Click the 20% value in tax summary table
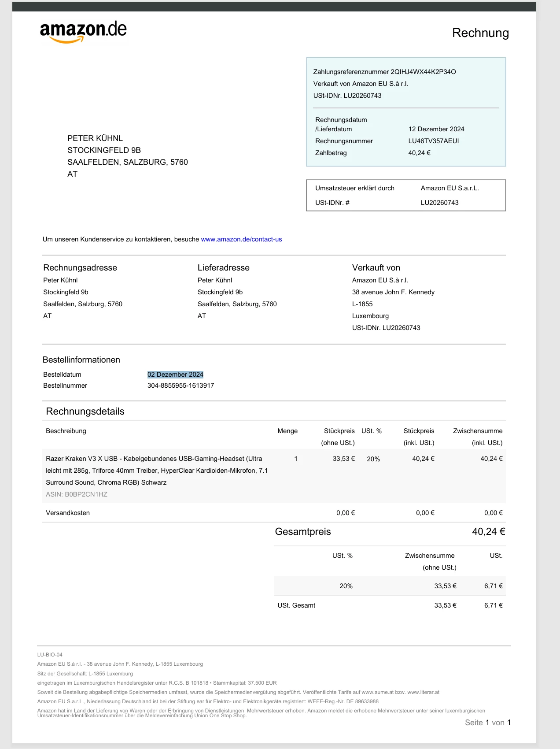The height and width of the screenshot is (749, 560). point(346,586)
